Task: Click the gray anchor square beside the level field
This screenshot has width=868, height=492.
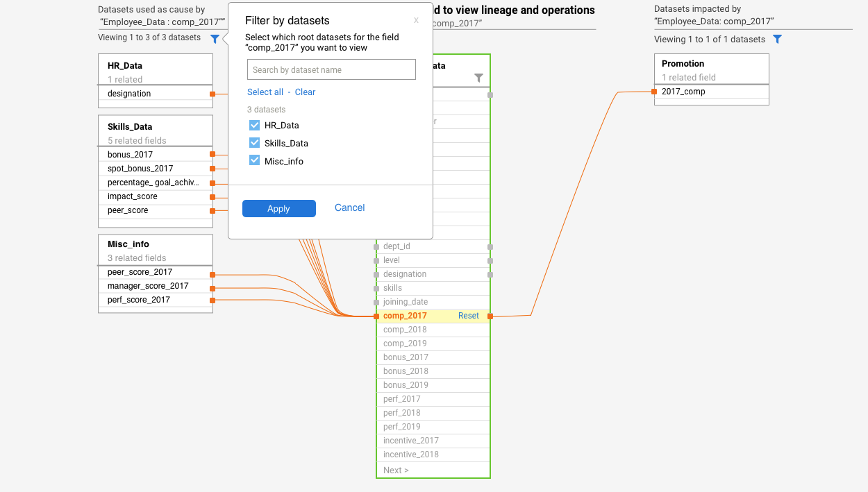Action: click(x=491, y=260)
